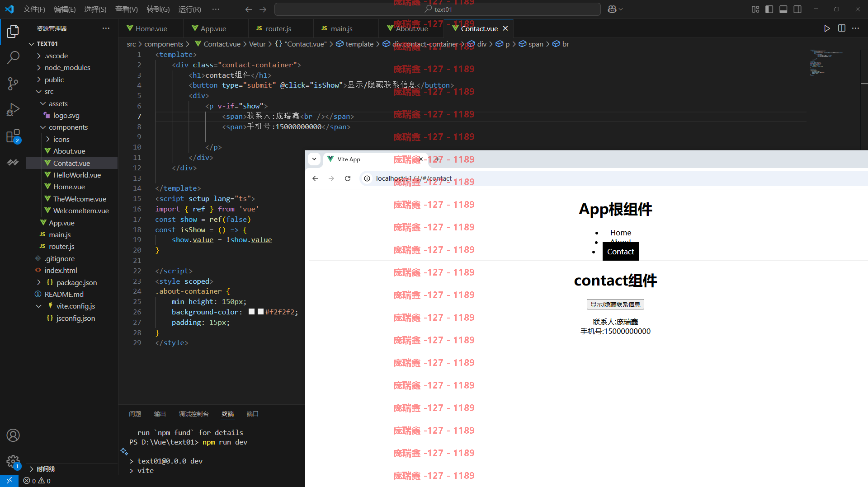Open the 查看(V) menu
This screenshot has width=868, height=487.
tap(126, 9)
